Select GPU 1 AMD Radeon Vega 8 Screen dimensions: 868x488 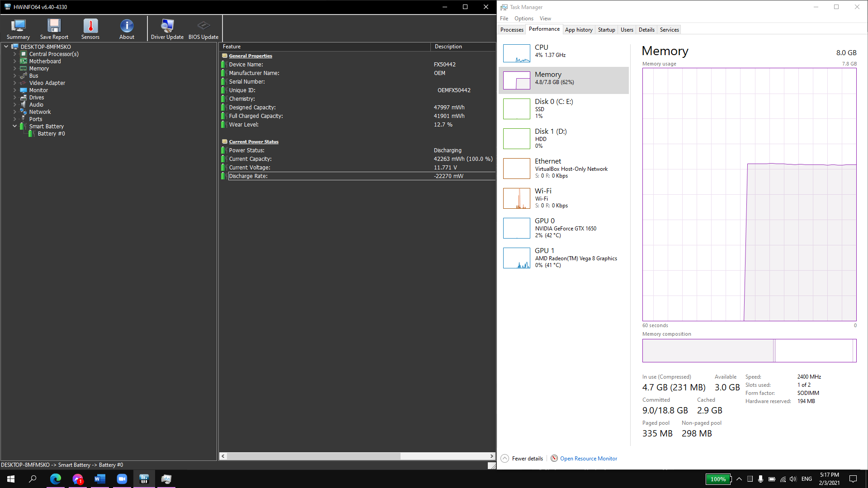[563, 258]
